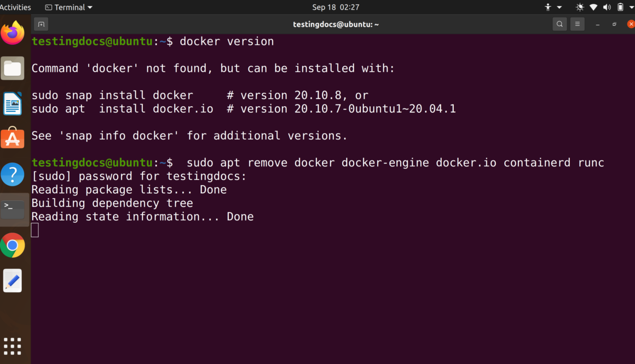Click the accessibility figure icon in the top bar

(x=547, y=7)
